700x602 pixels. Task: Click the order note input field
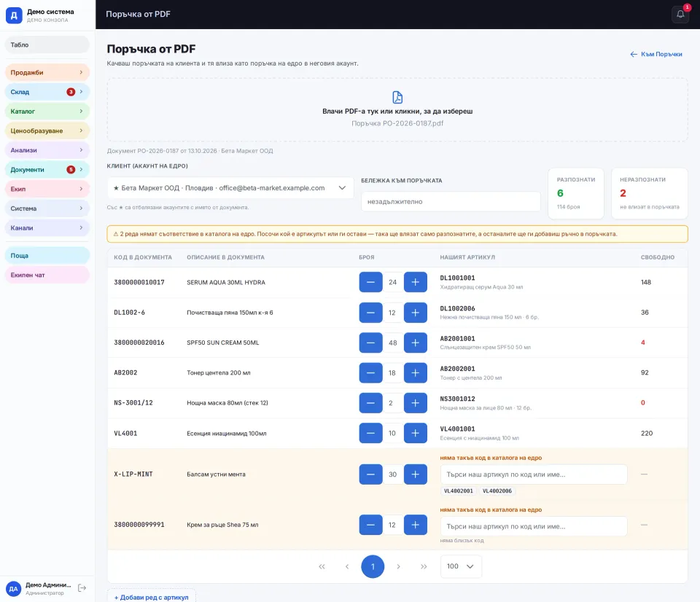451,202
